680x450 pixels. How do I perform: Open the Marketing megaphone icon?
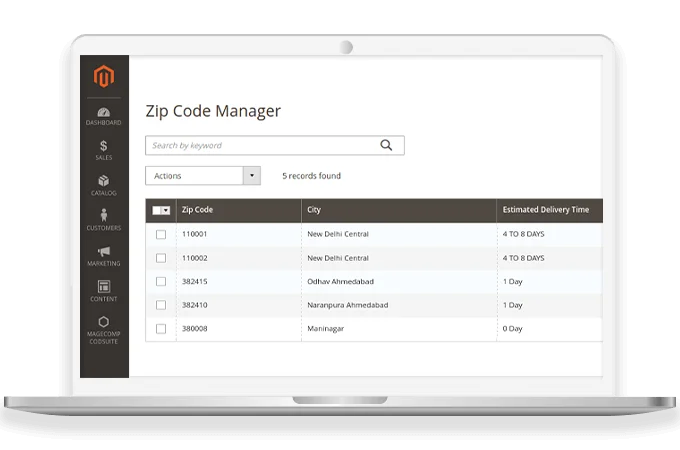coord(104,252)
